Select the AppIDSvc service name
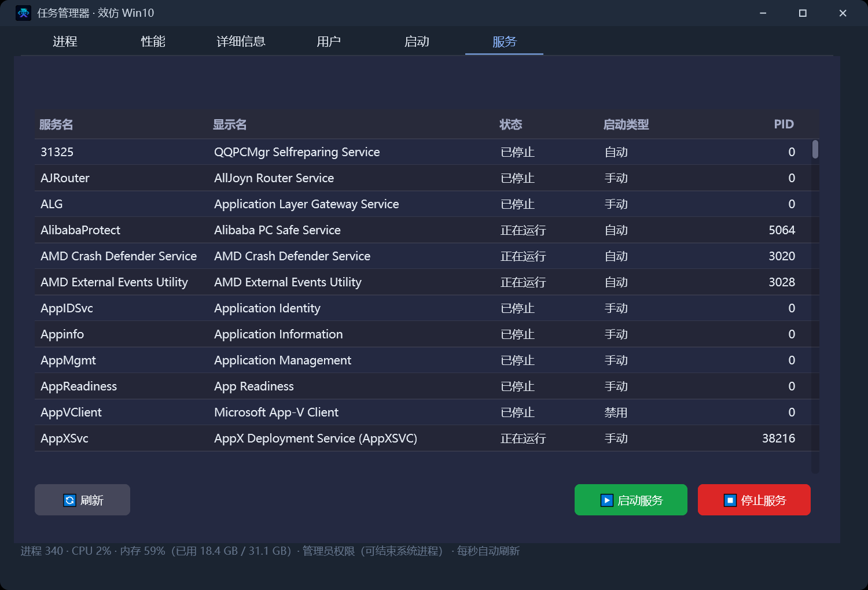Image resolution: width=868 pixels, height=590 pixels. click(67, 308)
